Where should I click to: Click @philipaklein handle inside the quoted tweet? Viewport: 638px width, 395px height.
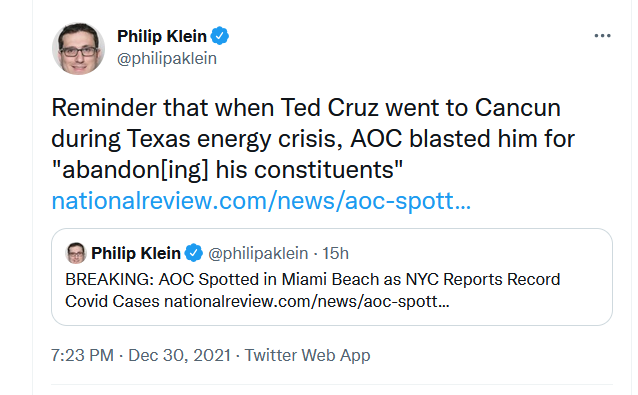[258, 253]
